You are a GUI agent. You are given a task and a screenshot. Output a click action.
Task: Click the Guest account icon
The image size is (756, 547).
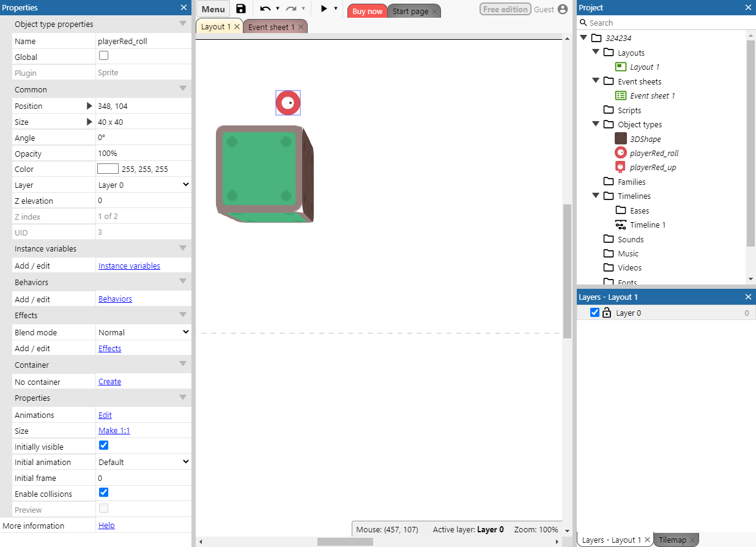(x=563, y=9)
